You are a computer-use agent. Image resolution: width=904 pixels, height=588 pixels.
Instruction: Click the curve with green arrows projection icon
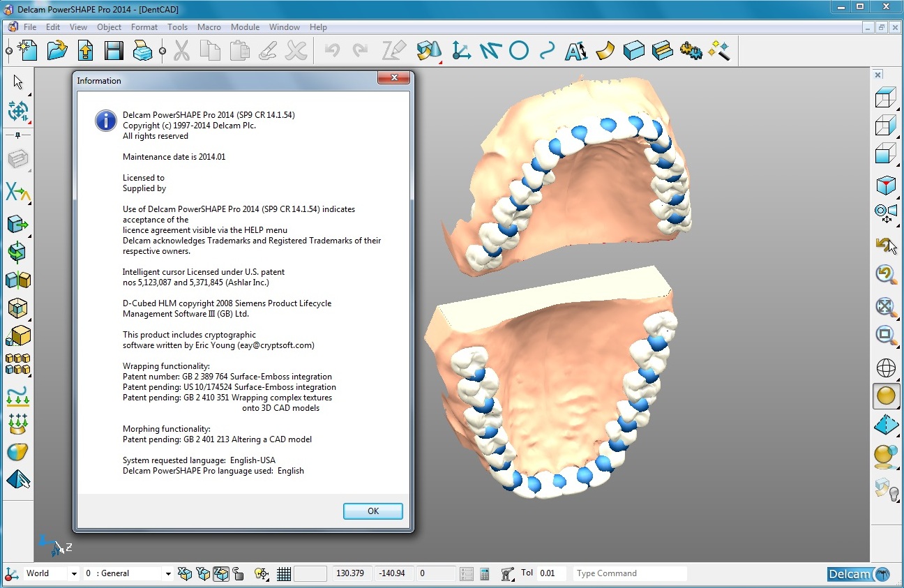pyautogui.click(x=17, y=395)
